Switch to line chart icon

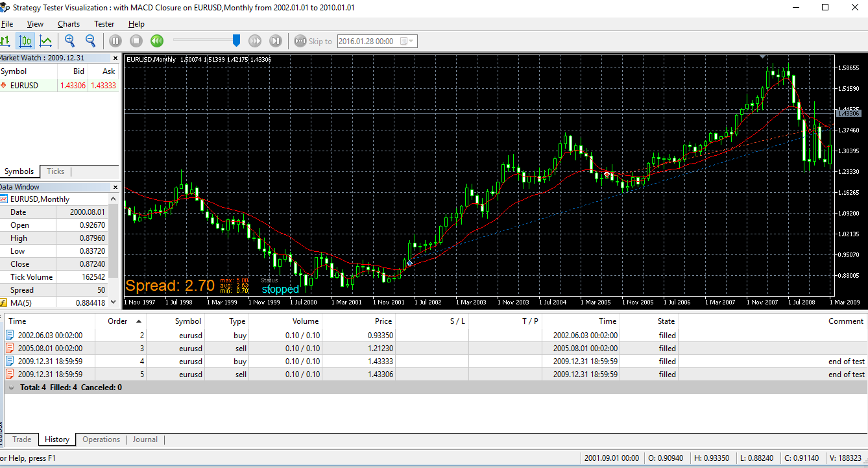pos(45,41)
